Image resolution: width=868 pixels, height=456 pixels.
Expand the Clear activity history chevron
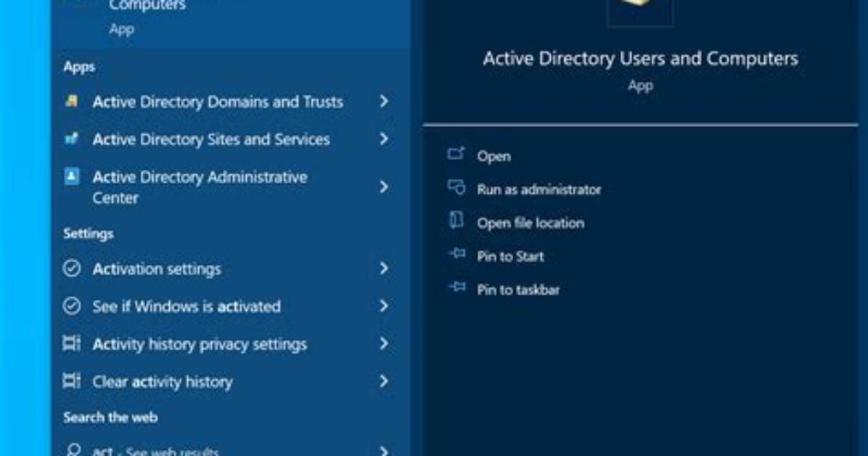384,381
